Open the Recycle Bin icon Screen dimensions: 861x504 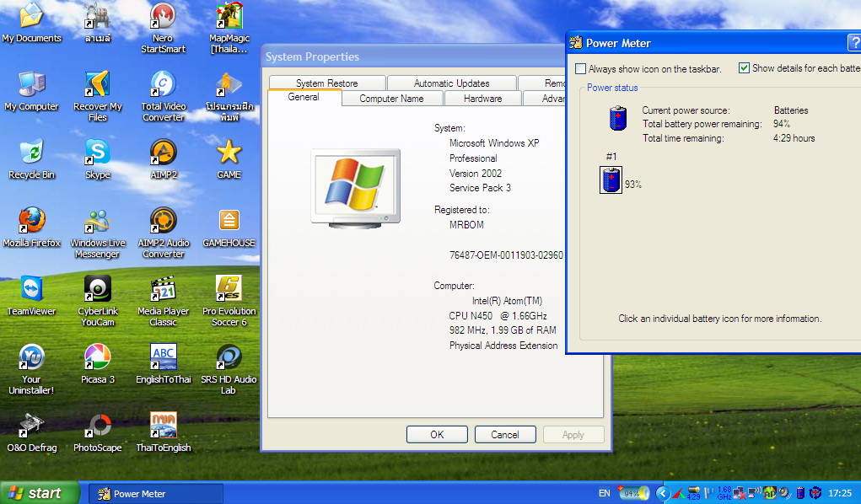[31, 153]
